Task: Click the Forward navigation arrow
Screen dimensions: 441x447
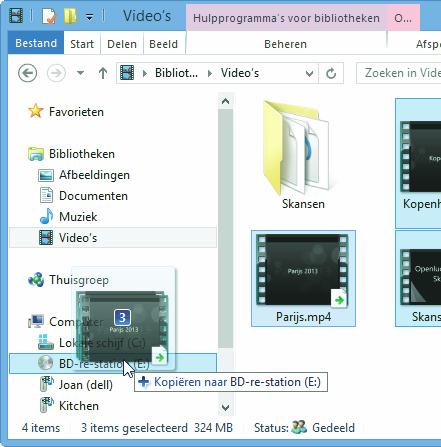Action: click(56, 73)
